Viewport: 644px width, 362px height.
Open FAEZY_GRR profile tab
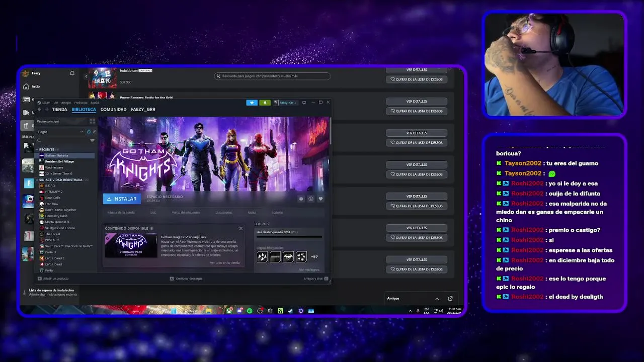coord(143,109)
